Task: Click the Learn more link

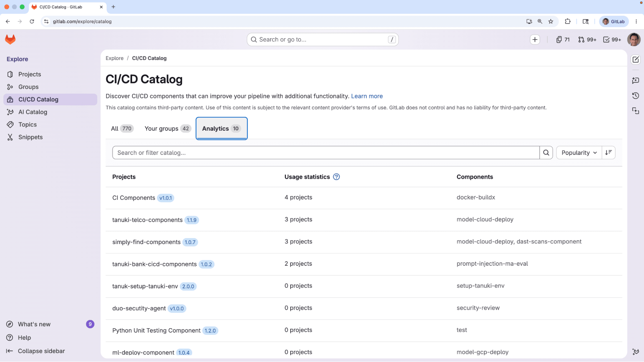Action: [367, 96]
